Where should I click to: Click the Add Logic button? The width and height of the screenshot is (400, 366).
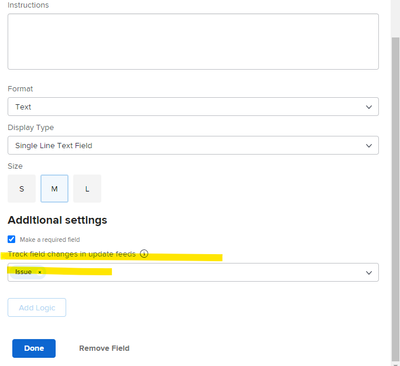pos(37,308)
